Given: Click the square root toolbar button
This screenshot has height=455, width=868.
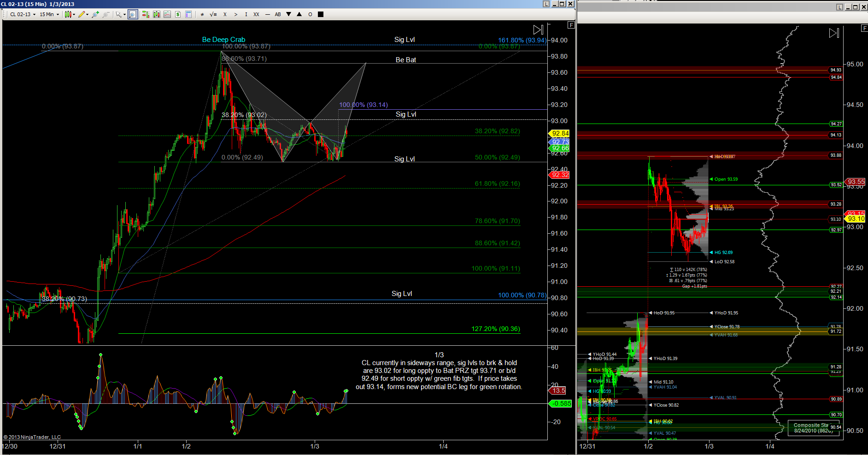Looking at the screenshot, I should click(213, 14).
